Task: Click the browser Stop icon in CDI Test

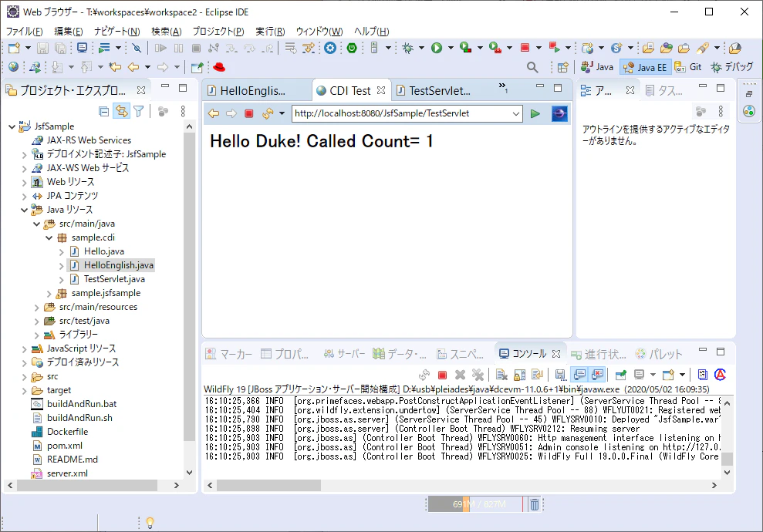Action: coord(248,114)
